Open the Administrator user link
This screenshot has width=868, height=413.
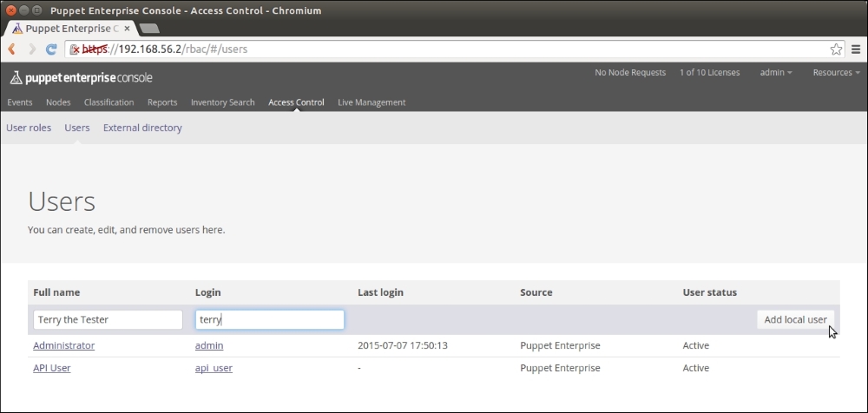[63, 345]
